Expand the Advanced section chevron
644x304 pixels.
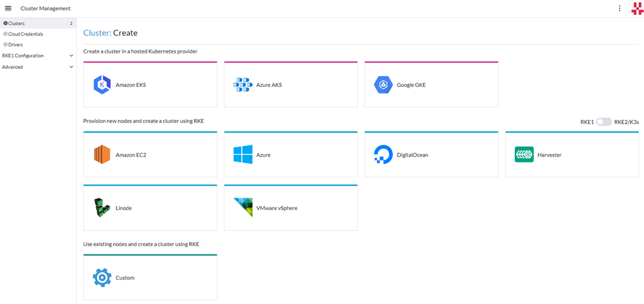[71, 67]
